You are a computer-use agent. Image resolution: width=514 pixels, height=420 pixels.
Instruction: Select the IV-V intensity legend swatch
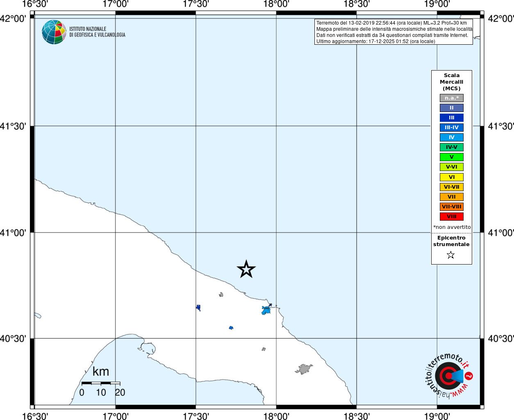coord(452,147)
